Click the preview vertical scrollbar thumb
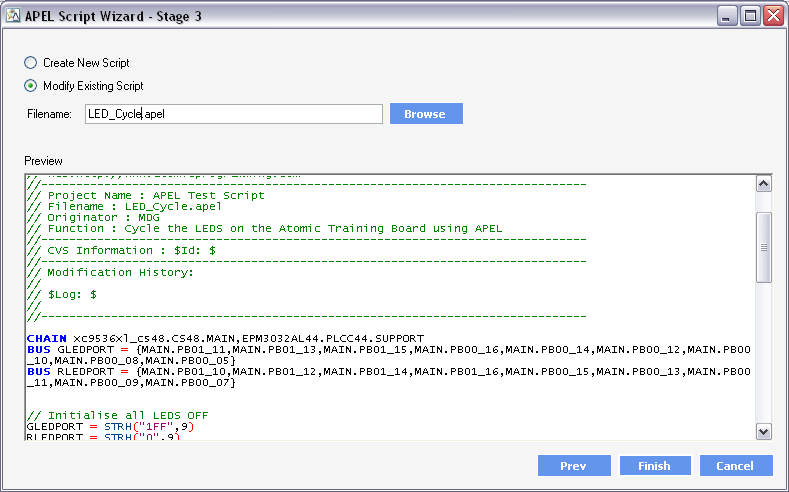The image size is (789, 492). pos(764,247)
